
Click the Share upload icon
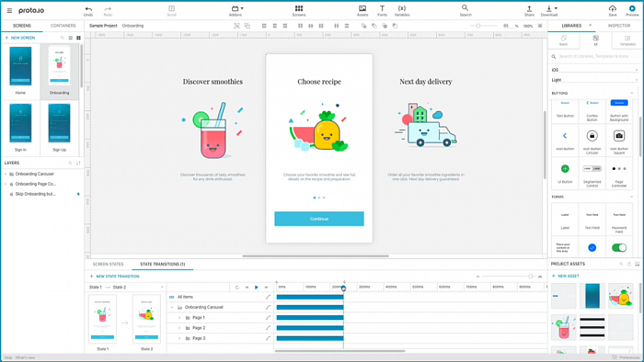[529, 8]
